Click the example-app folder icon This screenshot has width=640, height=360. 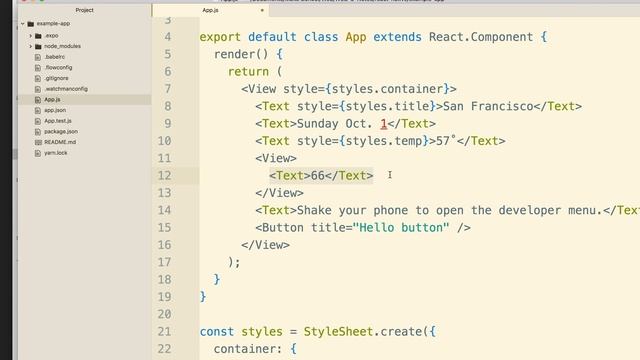(x=31, y=24)
